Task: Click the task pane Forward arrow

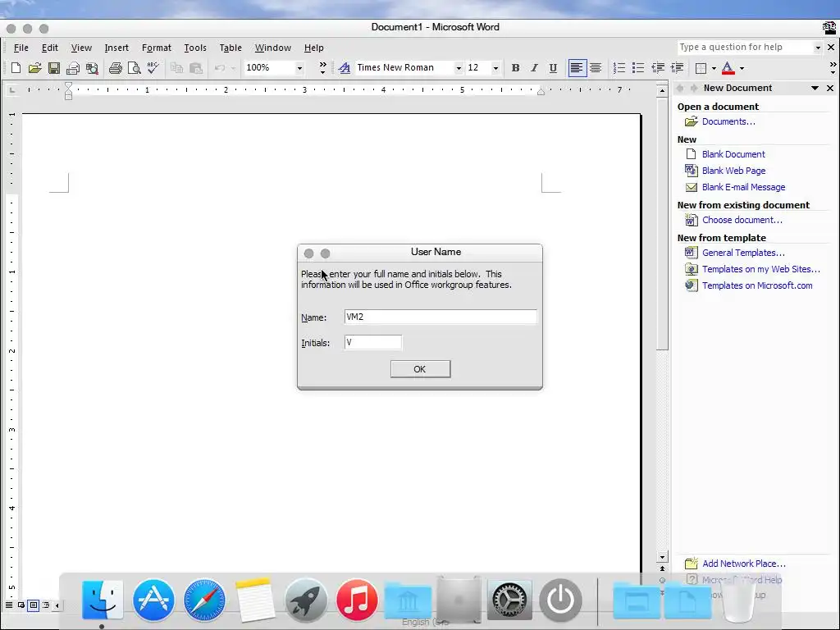Action: [694, 88]
